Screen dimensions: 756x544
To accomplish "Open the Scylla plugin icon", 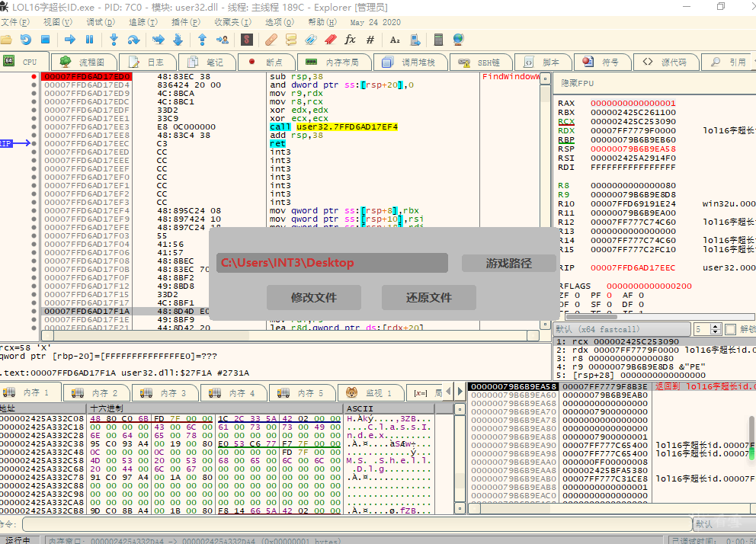I will pos(247,40).
